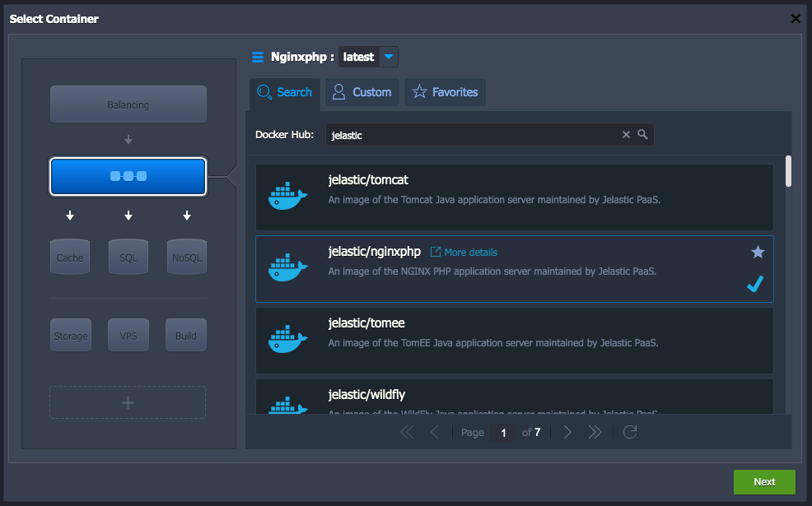The height and width of the screenshot is (506, 812).
Task: Select the Storage node in the topology panel
Action: coord(70,335)
